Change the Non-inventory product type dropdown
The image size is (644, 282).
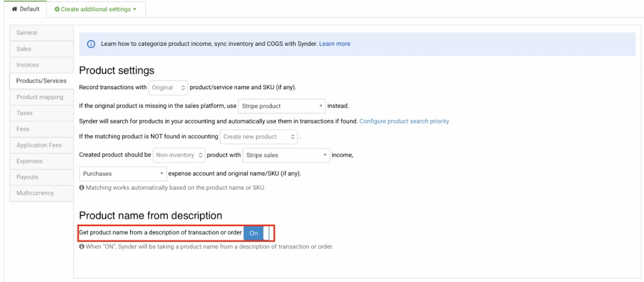point(179,155)
